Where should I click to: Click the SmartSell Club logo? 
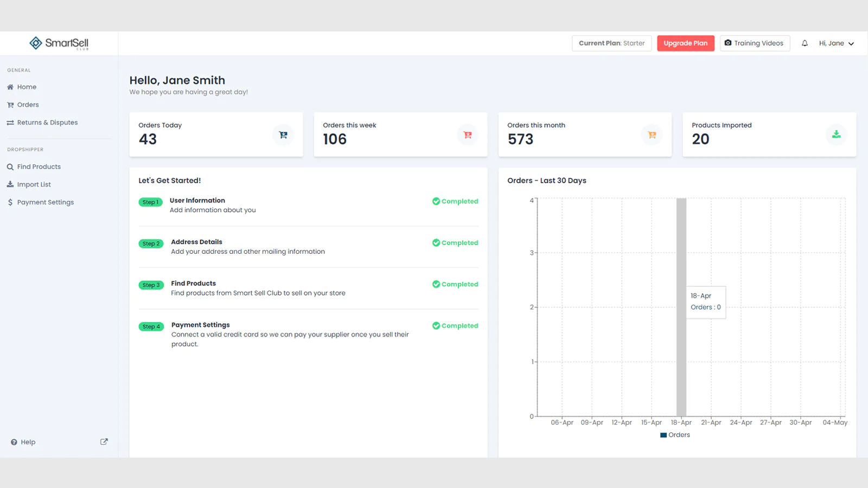tap(59, 43)
